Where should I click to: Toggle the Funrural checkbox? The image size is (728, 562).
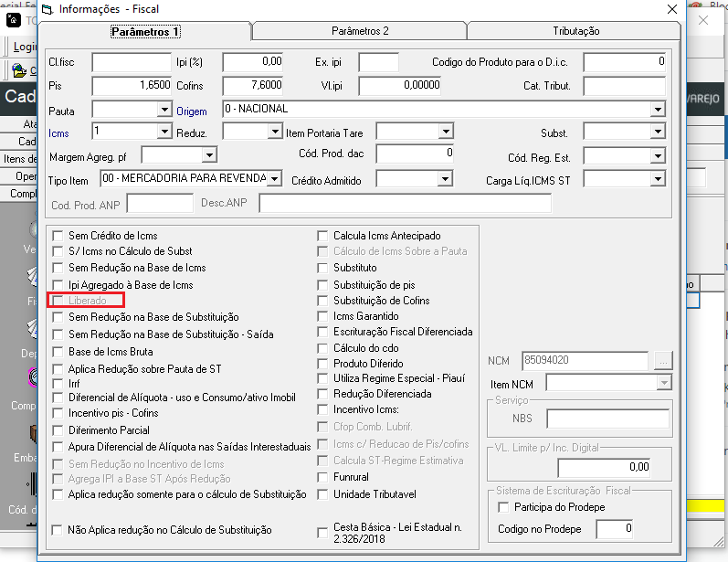point(322,477)
